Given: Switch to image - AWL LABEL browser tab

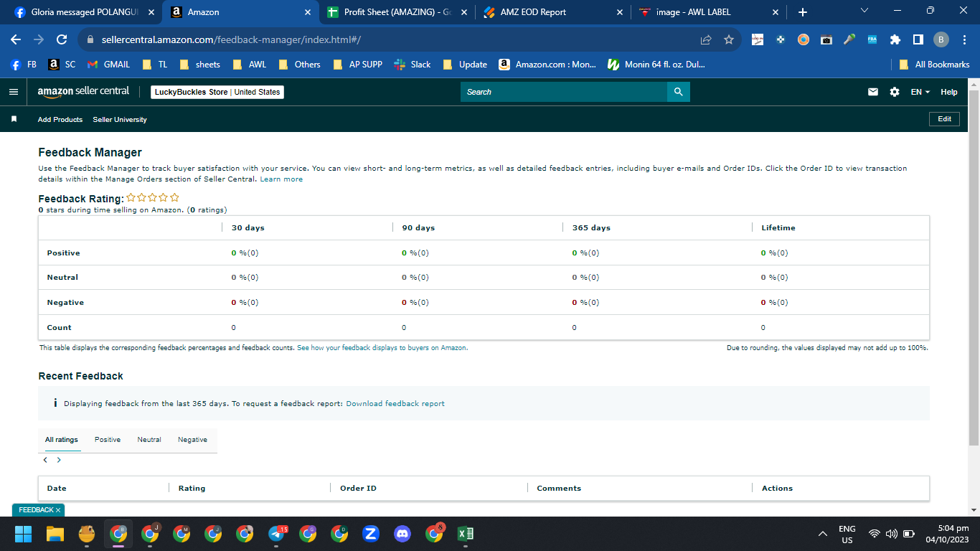Looking at the screenshot, I should [709, 12].
